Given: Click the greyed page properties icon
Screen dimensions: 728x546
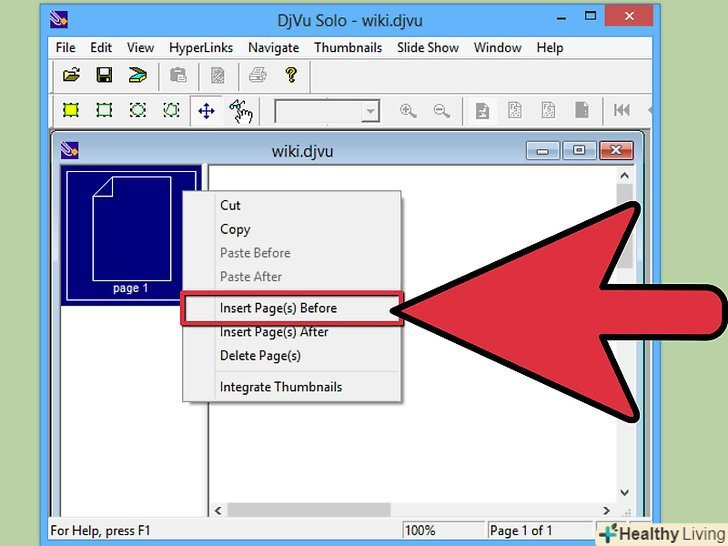Looking at the screenshot, I should point(217,75).
